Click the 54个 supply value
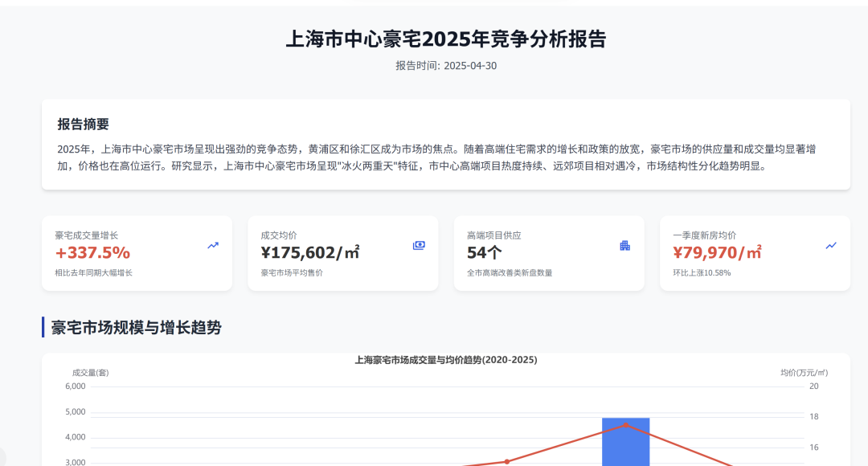 (x=485, y=253)
